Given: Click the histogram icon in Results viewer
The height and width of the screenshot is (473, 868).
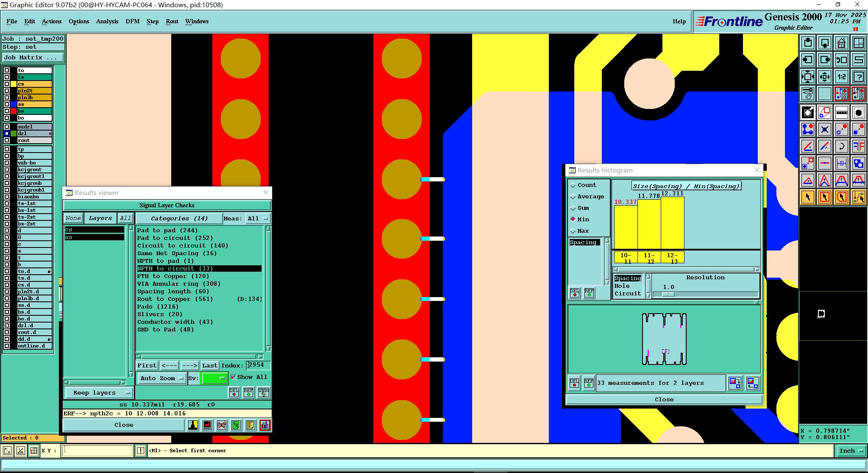Looking at the screenshot, I should 265,425.
